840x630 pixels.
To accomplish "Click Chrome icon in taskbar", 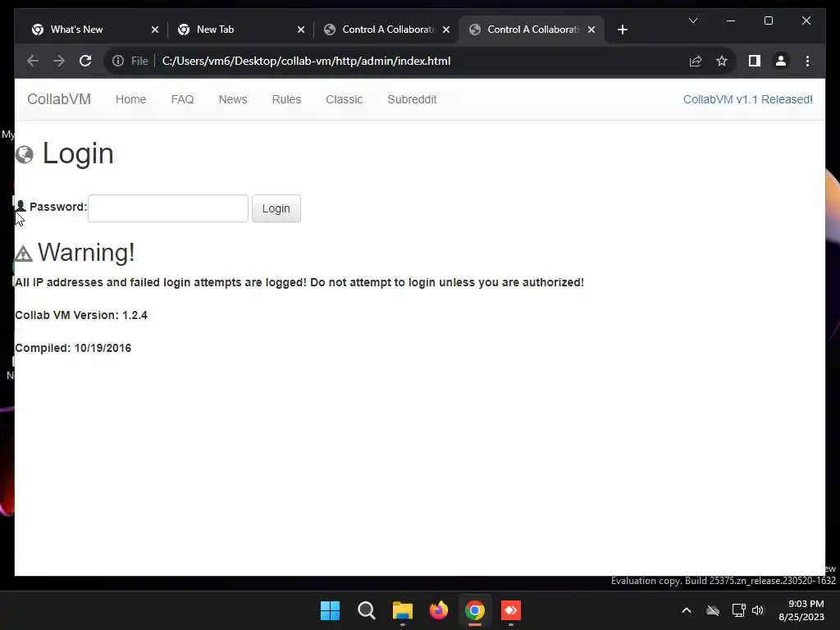I will [x=475, y=610].
